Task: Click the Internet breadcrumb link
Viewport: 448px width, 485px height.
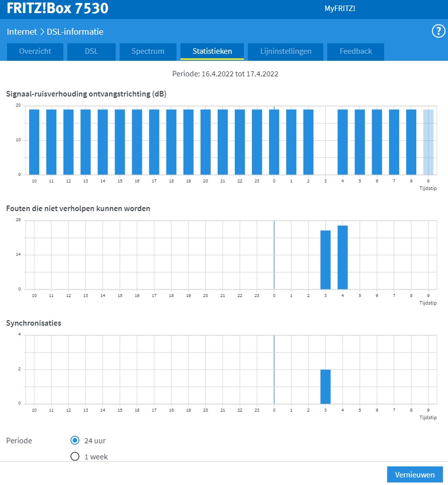Action: point(22,32)
